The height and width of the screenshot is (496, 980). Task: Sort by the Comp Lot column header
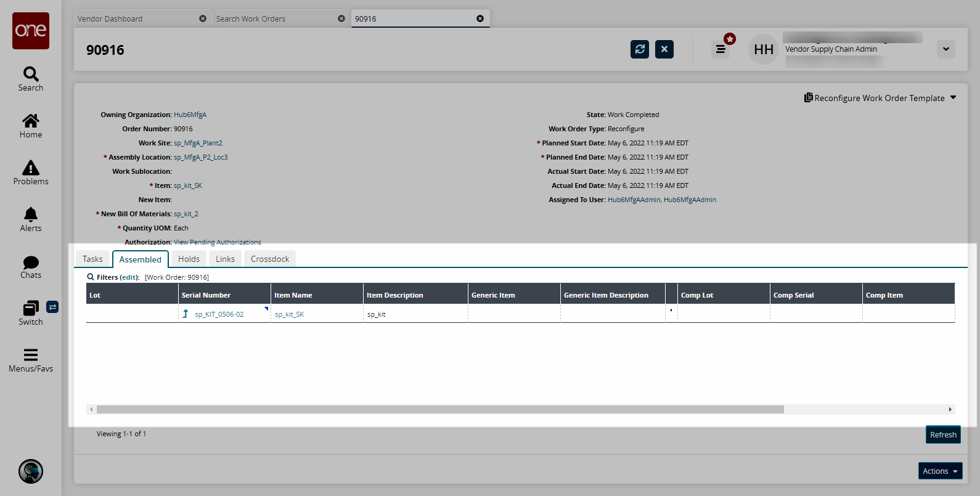click(x=724, y=295)
